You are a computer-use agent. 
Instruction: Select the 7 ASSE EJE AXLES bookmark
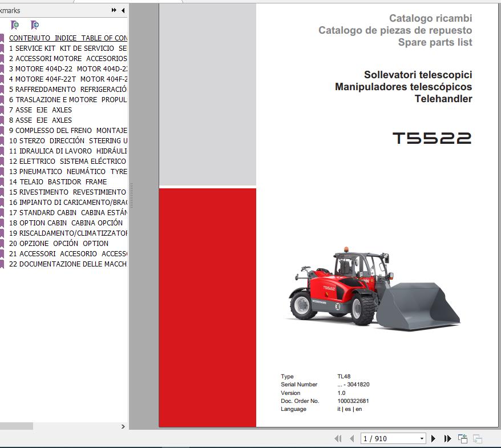42,110
